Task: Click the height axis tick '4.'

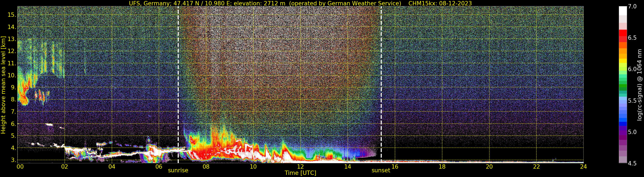Action: click(14, 148)
